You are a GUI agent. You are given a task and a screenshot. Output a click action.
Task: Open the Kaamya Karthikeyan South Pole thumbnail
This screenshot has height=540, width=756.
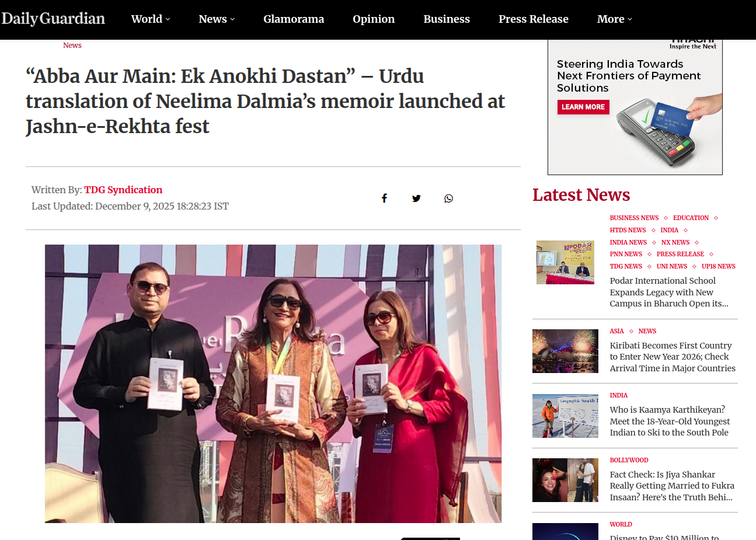click(565, 416)
